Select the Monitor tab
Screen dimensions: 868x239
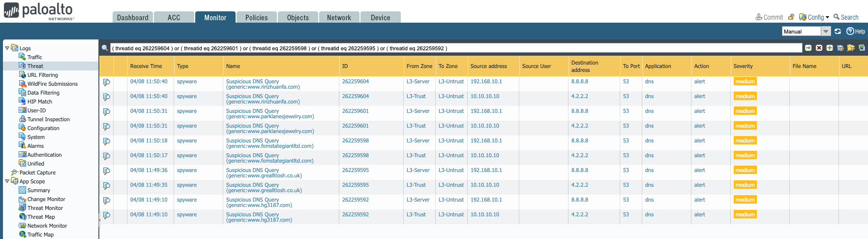(x=215, y=17)
